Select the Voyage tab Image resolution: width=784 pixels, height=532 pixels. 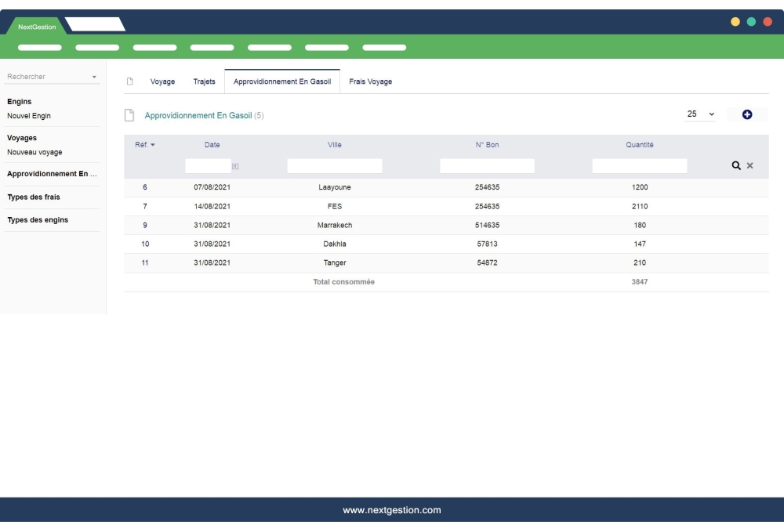pos(162,81)
